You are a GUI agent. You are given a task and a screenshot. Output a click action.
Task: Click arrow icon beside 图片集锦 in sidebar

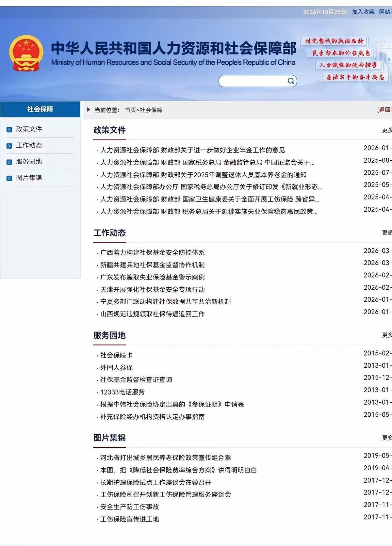coord(9,178)
